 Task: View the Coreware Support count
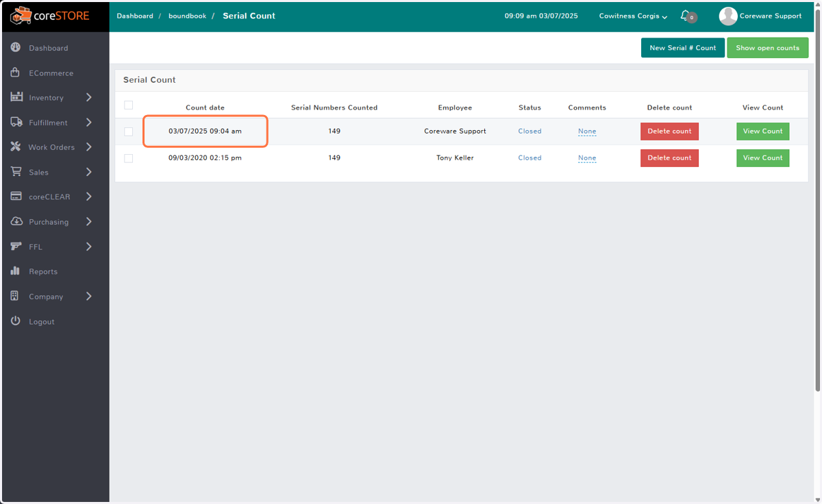[762, 131]
